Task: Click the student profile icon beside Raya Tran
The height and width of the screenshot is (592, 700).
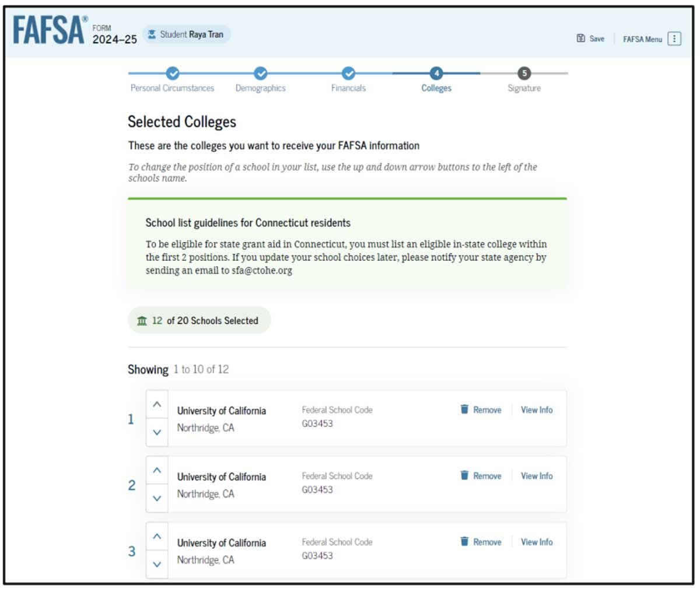Action: (152, 34)
